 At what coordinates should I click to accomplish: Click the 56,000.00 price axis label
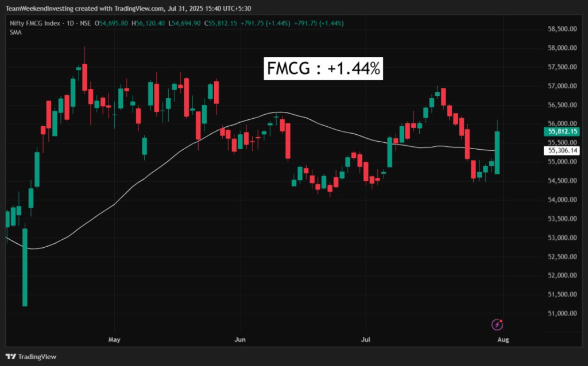562,123
